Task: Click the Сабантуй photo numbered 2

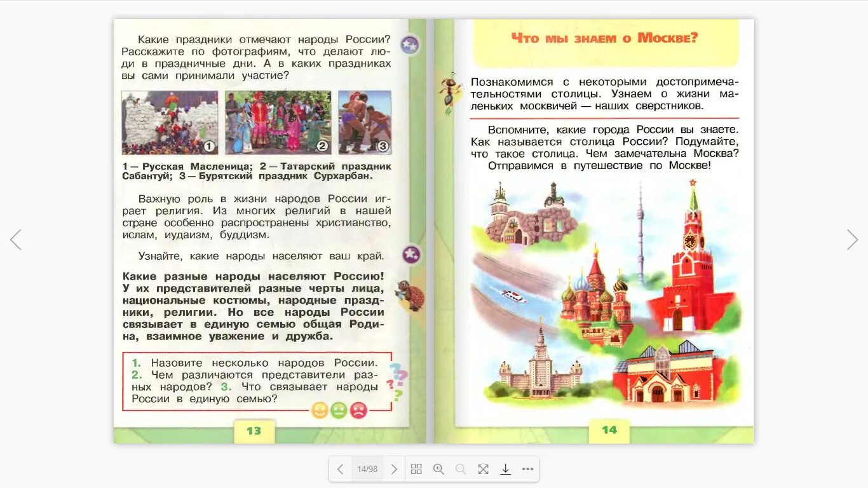Action: point(278,123)
